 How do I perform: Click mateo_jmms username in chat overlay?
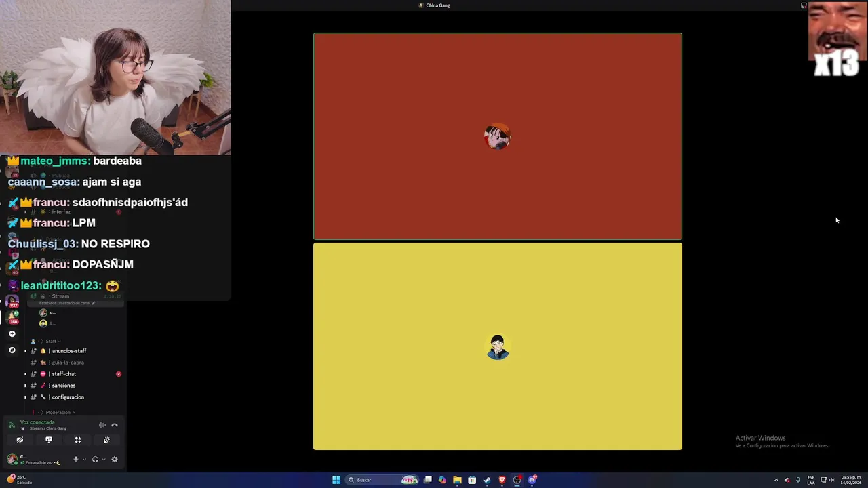(54, 161)
